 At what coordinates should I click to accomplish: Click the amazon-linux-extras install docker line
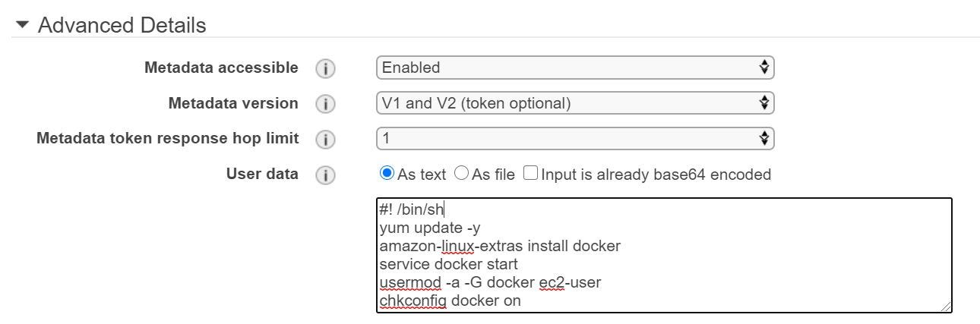click(x=500, y=246)
